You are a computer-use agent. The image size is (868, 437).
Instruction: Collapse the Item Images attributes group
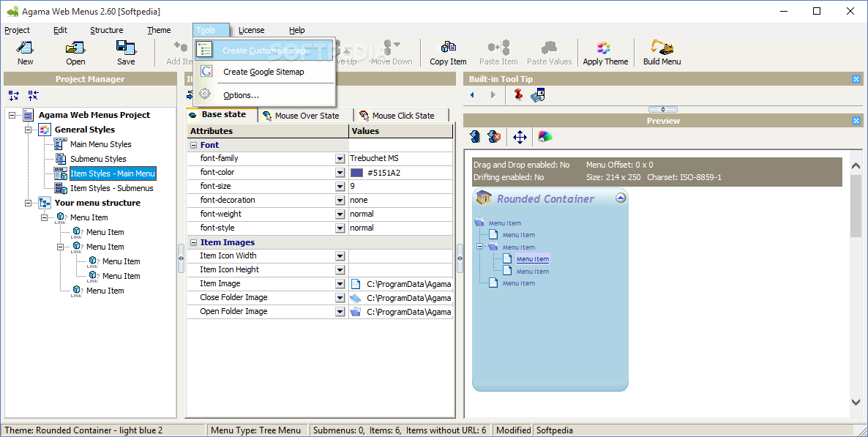tap(194, 242)
